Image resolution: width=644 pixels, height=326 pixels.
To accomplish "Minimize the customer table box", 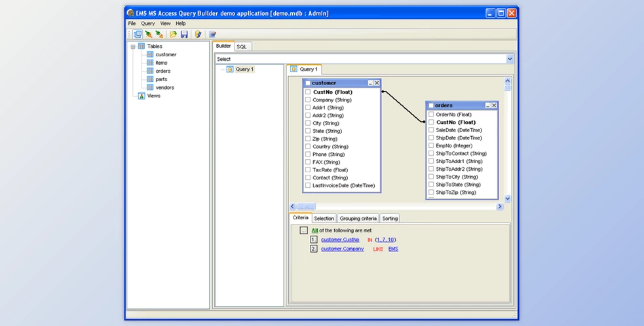I will [370, 83].
